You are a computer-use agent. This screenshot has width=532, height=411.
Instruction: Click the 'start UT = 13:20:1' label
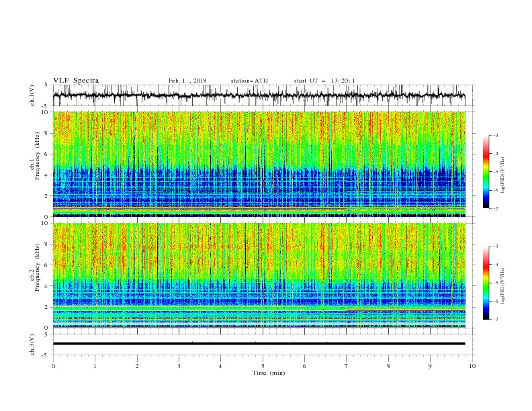point(324,81)
